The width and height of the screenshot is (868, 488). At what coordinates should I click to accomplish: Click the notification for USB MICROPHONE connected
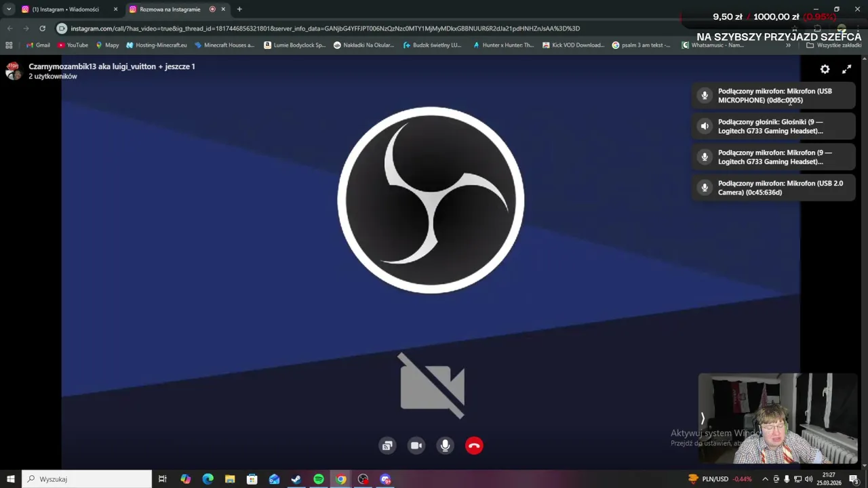(x=774, y=96)
